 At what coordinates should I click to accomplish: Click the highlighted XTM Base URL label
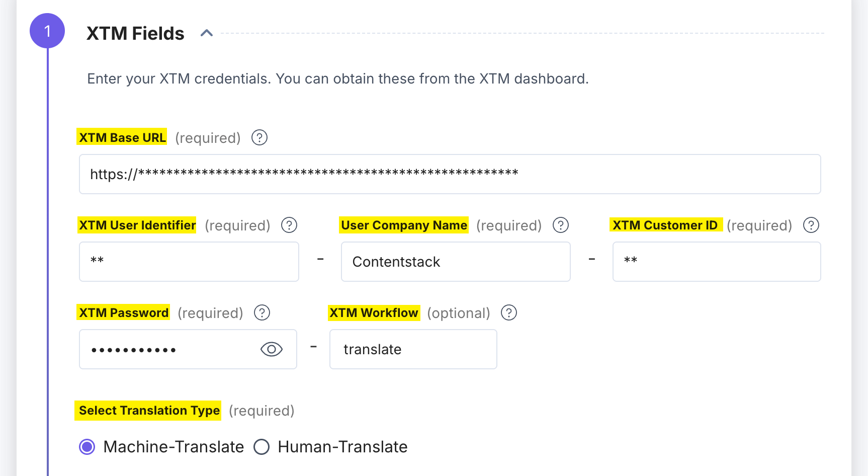pyautogui.click(x=122, y=137)
